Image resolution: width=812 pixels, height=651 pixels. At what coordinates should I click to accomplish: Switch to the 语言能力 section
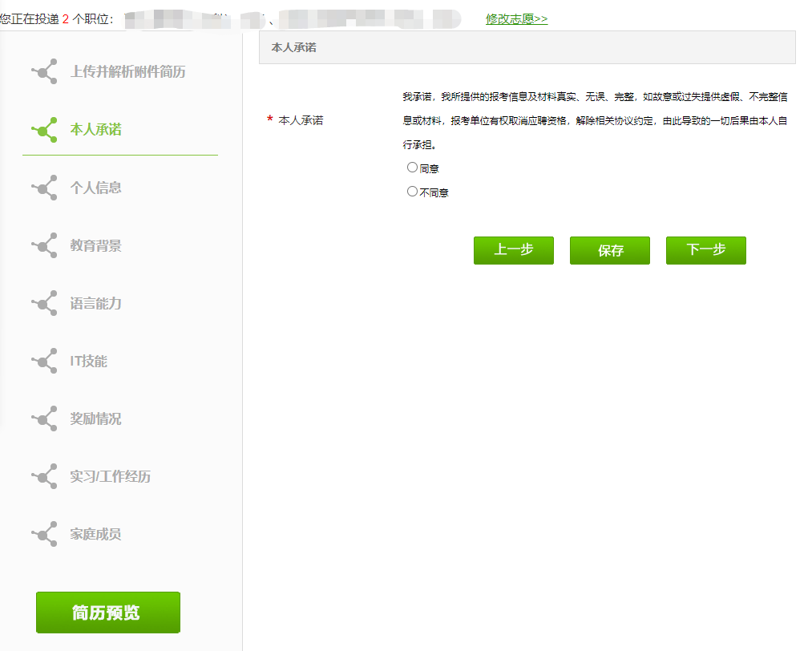point(95,303)
